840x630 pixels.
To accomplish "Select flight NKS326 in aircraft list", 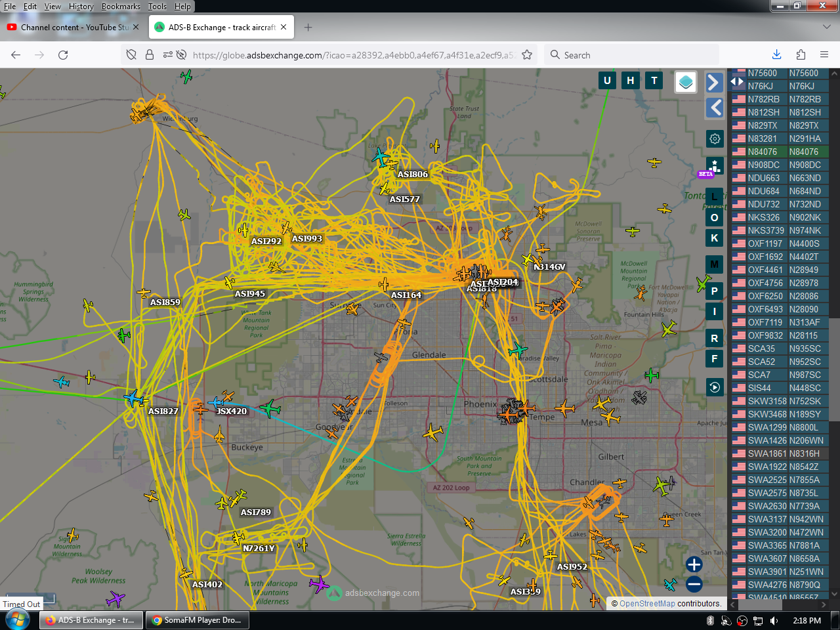I will click(x=780, y=217).
